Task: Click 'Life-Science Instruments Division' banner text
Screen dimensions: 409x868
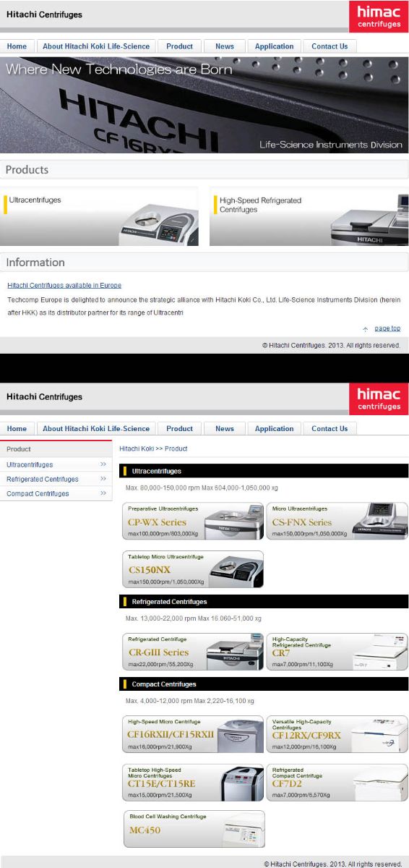Action: coord(331,145)
